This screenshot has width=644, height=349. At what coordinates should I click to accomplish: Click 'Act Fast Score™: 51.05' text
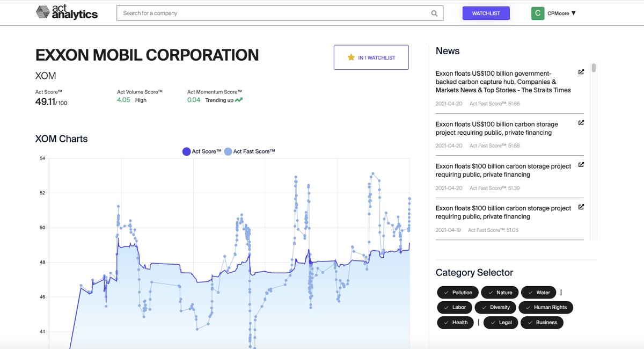tap(493, 230)
